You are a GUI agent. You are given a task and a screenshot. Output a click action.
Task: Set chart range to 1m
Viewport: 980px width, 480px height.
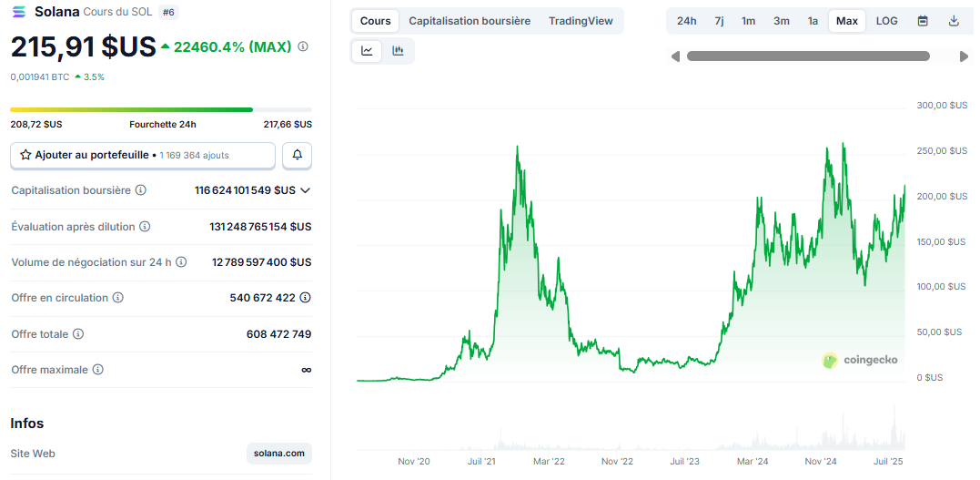748,21
